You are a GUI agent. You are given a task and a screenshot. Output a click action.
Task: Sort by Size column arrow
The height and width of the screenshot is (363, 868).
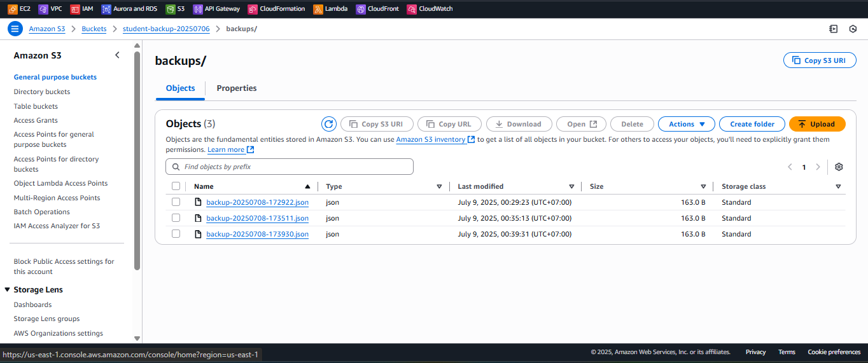(x=703, y=187)
